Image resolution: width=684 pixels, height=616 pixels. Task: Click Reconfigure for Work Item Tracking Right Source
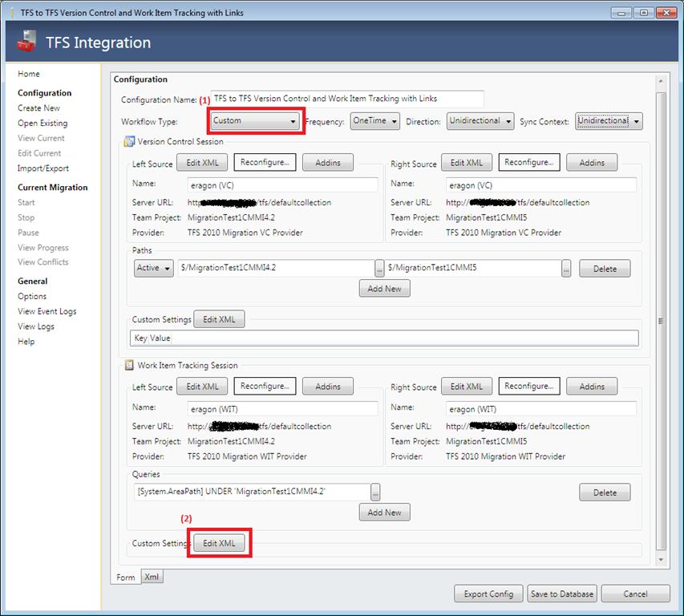point(529,386)
